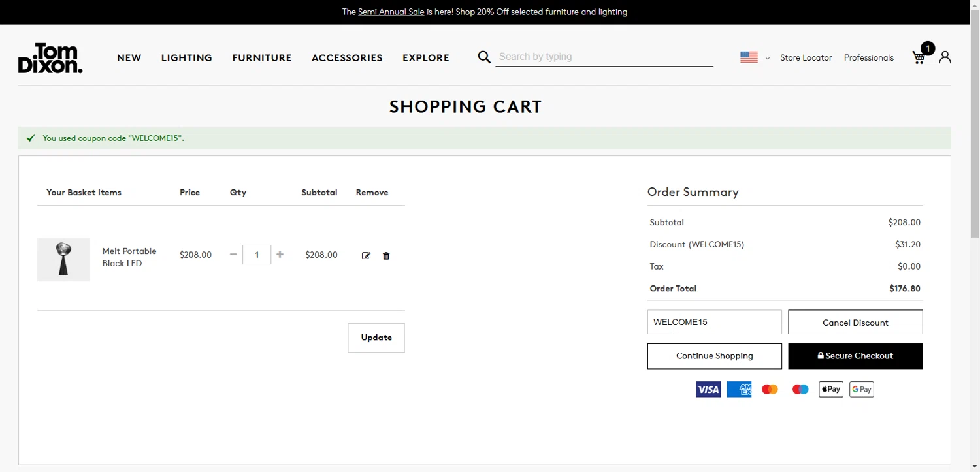Click the Order Total $176.80 value

[x=905, y=289]
